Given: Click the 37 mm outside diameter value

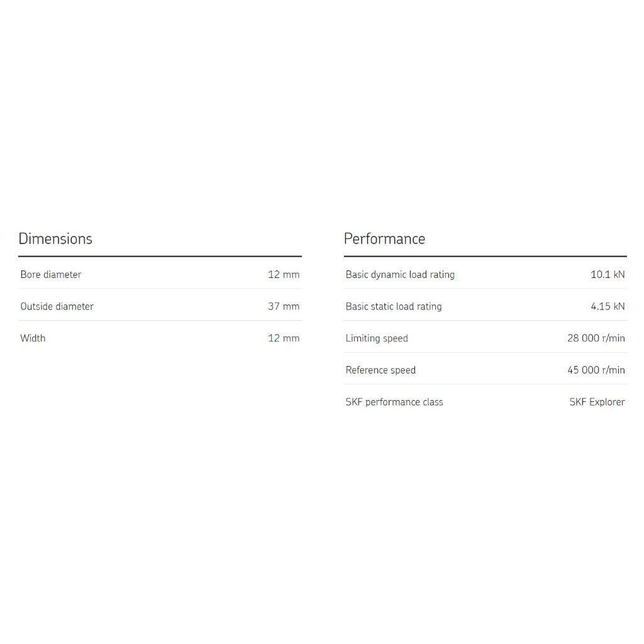Looking at the screenshot, I should coord(284,307).
